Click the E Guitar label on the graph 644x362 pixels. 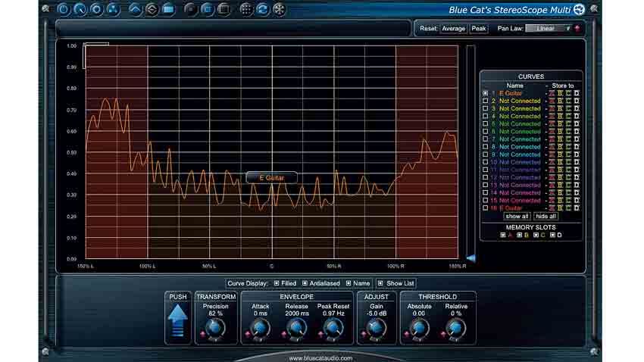click(271, 178)
